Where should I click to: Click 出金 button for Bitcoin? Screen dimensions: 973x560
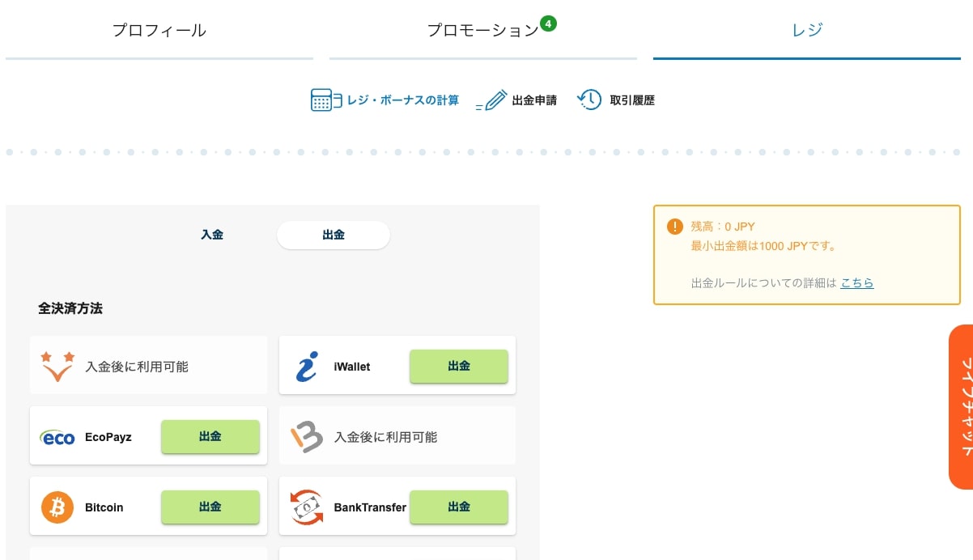[x=210, y=507]
